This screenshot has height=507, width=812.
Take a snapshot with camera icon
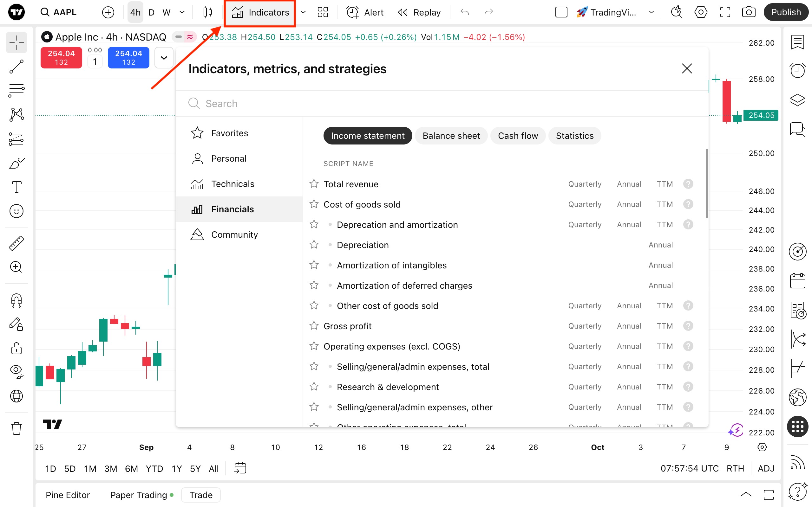coord(749,12)
